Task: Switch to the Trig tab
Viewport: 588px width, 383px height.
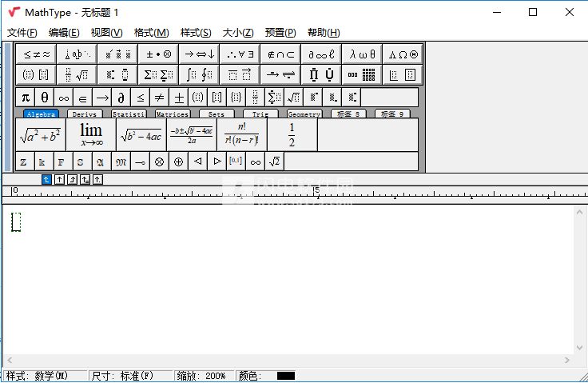Action: [260, 114]
